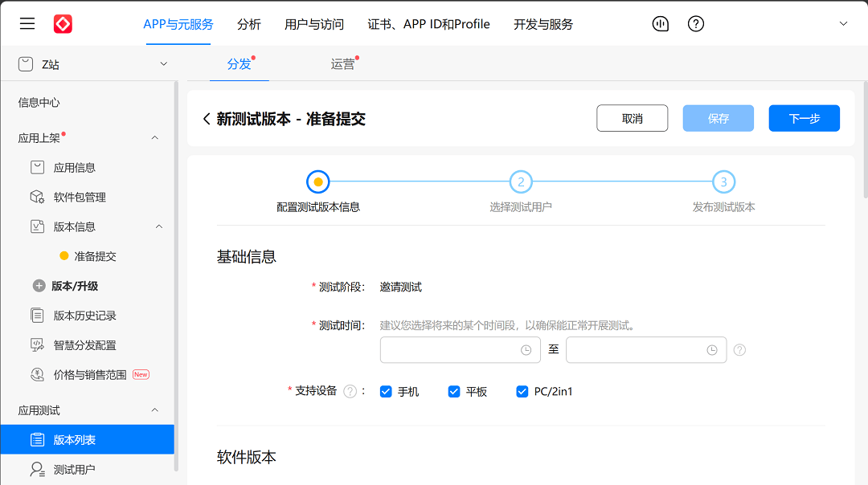
Task: Click the red AppGallery Connect logo
Action: [63, 24]
